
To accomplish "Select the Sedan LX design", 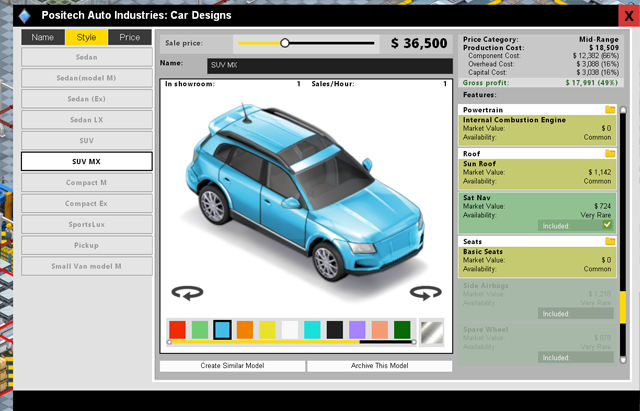I will pyautogui.click(x=87, y=120).
